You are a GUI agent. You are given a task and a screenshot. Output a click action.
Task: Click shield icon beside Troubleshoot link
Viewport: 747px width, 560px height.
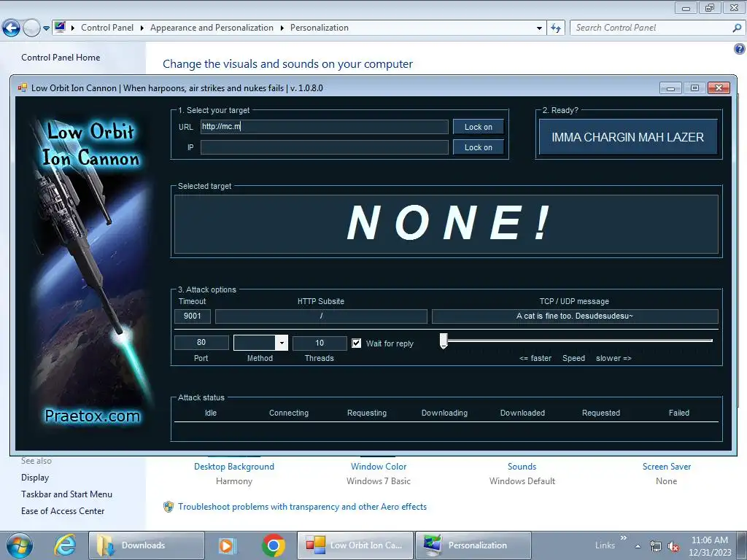click(x=169, y=507)
